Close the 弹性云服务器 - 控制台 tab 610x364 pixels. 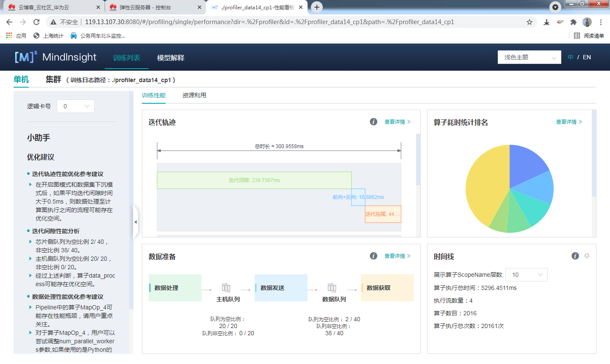[x=200, y=7]
